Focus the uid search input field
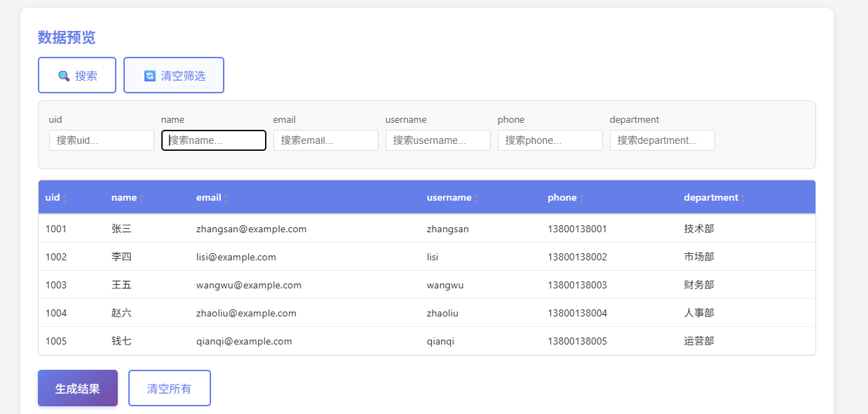 tap(102, 140)
